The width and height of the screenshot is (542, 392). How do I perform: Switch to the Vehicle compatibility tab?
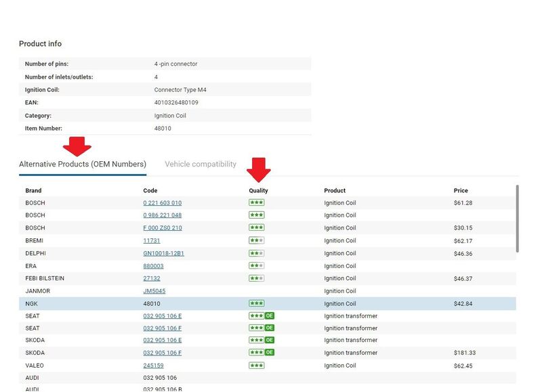coord(201,164)
